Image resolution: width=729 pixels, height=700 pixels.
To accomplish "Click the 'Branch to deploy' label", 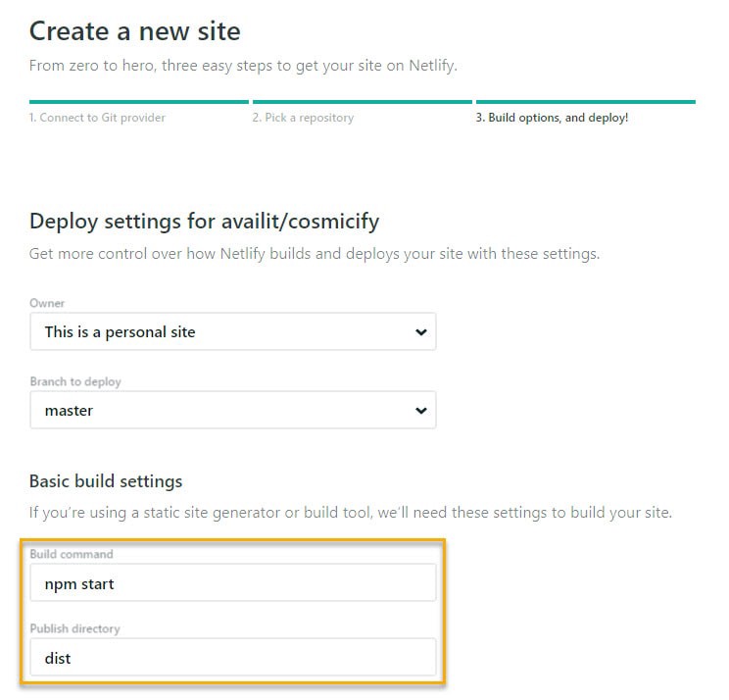I will (75, 381).
